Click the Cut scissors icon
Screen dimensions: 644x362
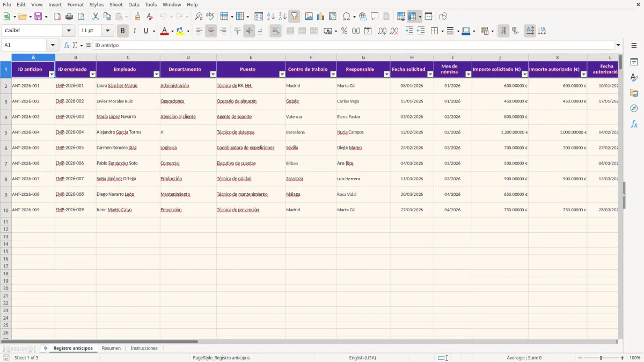coord(96,17)
